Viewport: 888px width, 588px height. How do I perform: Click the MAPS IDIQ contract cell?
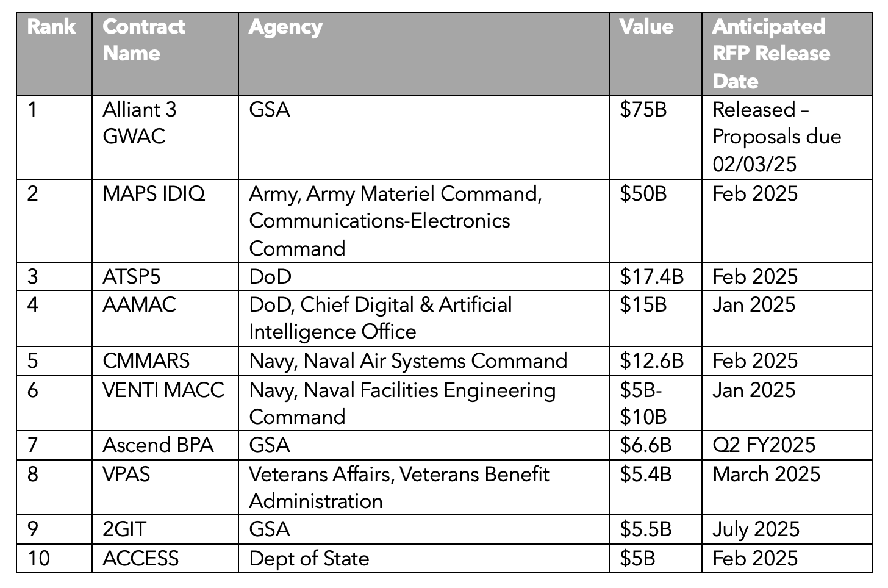pyautogui.click(x=165, y=221)
